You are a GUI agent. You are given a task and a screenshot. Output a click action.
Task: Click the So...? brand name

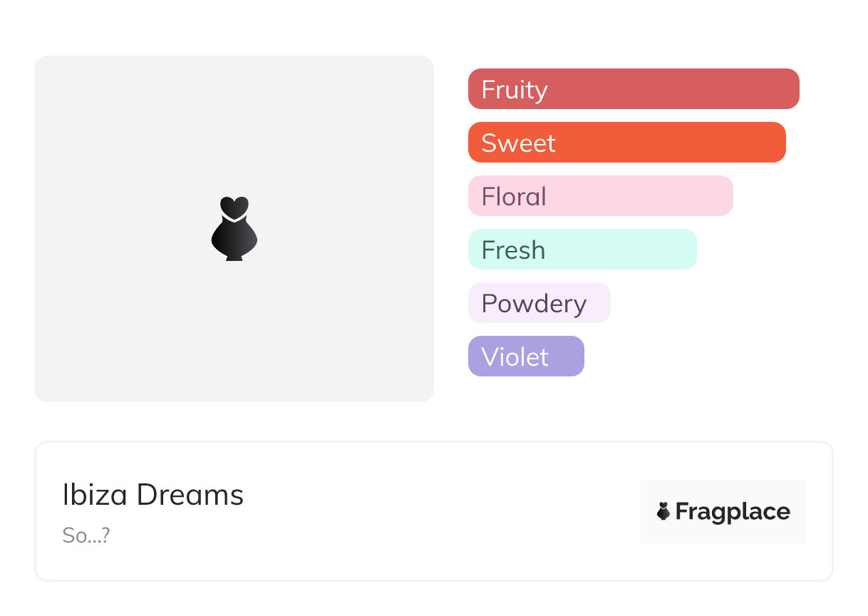86,535
